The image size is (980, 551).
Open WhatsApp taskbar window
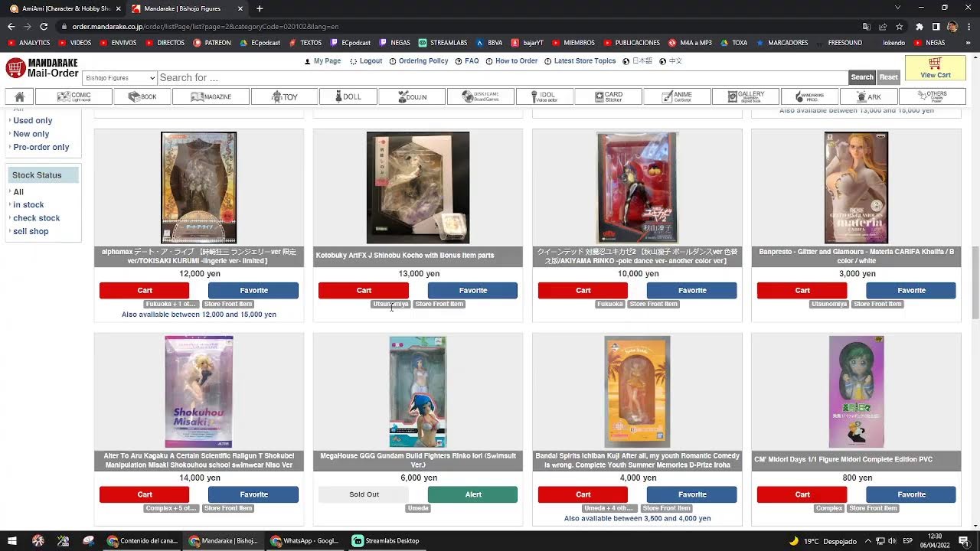304,541
